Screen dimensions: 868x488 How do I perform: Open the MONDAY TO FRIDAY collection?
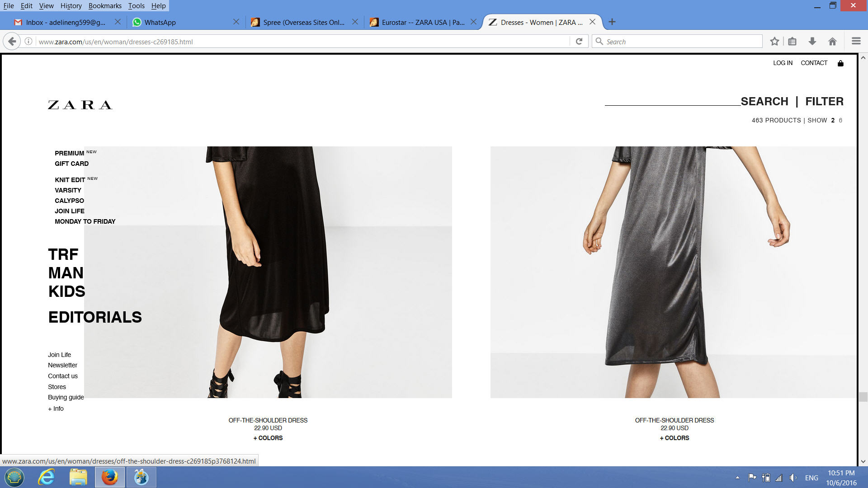point(85,221)
